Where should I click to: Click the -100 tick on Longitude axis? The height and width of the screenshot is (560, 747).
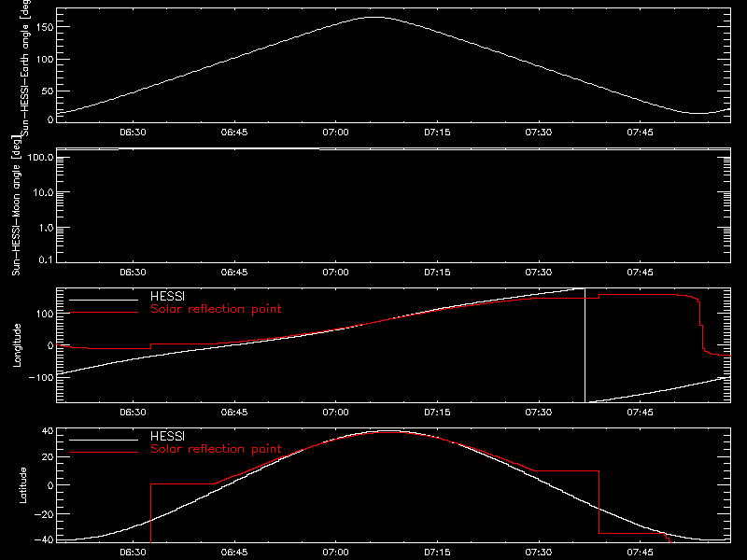(41, 377)
